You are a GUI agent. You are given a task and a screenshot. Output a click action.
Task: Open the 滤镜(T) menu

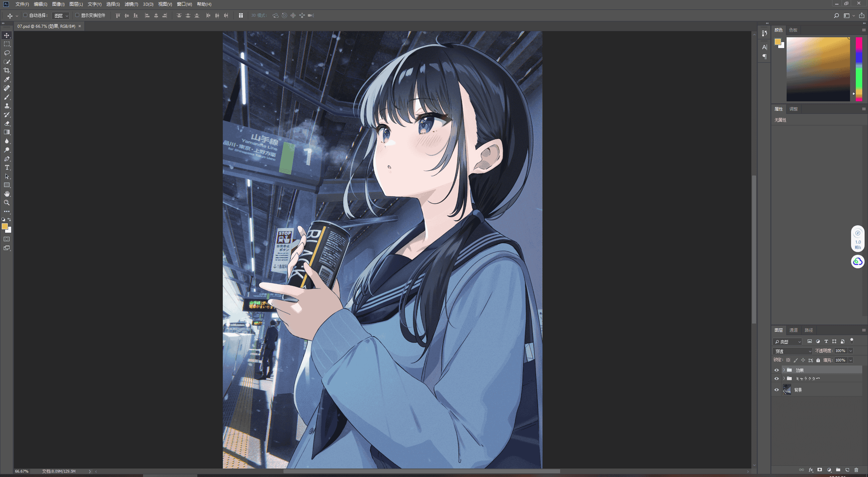131,4
